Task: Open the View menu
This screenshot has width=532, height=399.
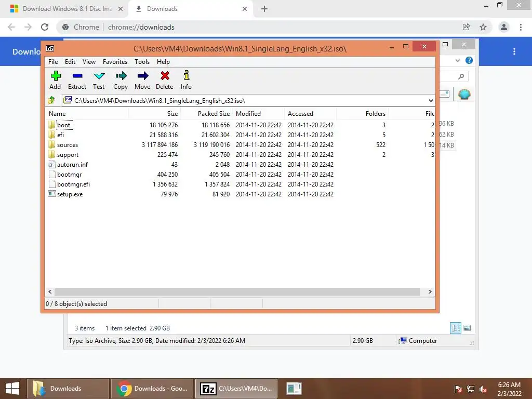Action: [89, 62]
